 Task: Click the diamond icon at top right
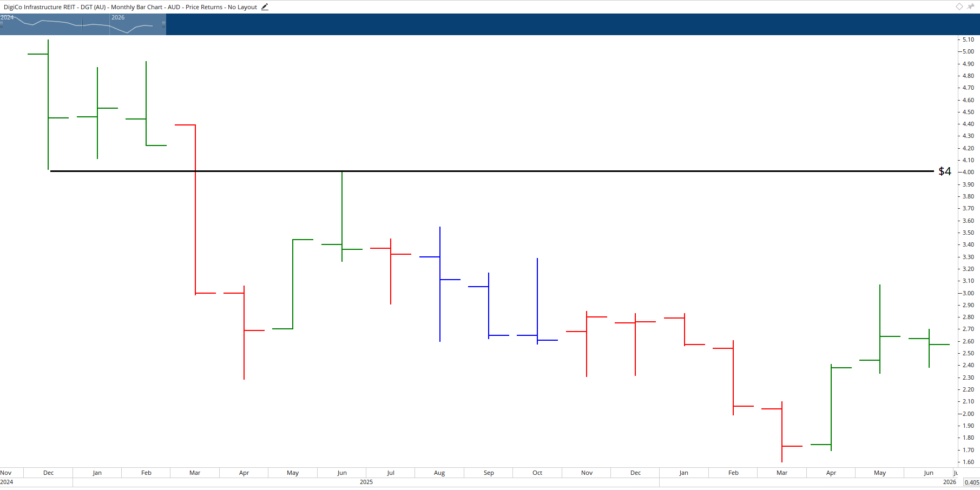coord(959,6)
